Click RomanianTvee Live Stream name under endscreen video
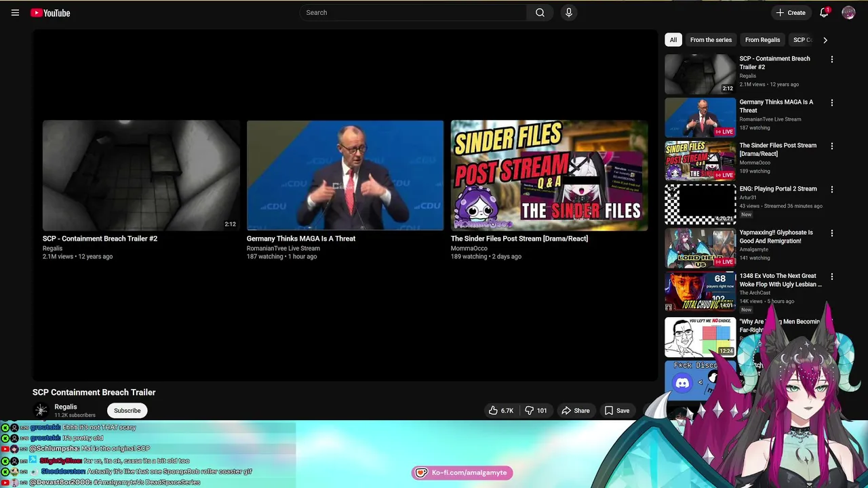 pos(283,248)
